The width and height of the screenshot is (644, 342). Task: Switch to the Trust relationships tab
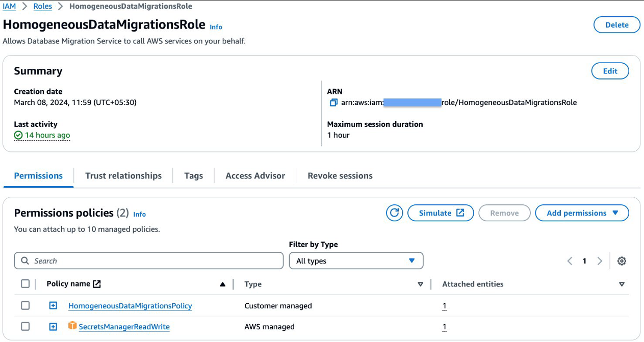pos(123,176)
